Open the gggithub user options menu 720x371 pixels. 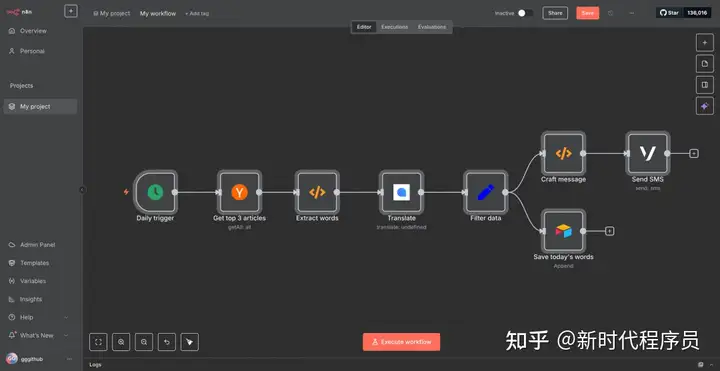69,359
